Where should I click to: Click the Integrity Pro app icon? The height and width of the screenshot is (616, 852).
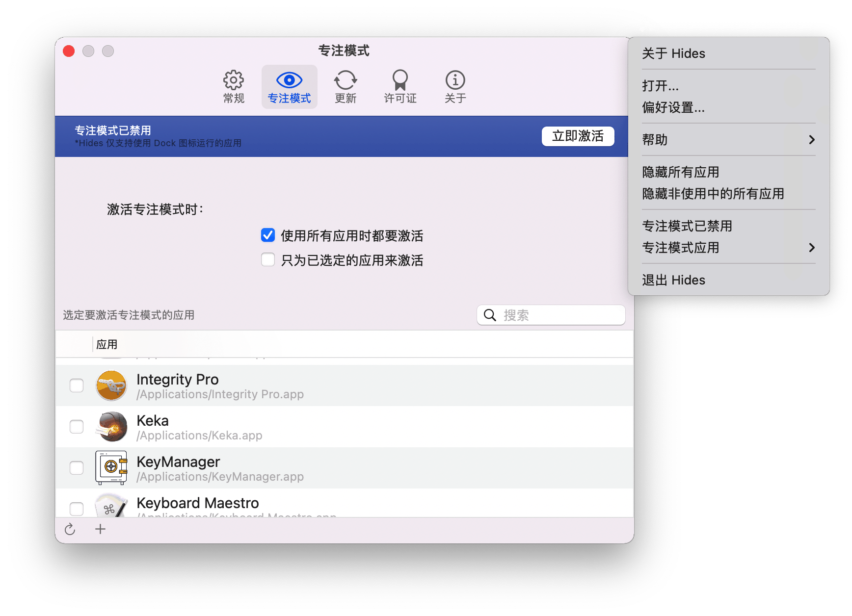tap(111, 385)
